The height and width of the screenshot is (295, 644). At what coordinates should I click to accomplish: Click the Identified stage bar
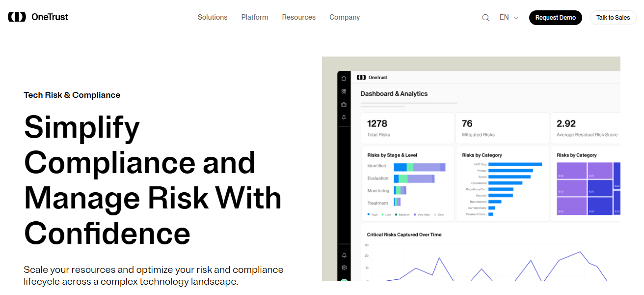420,167
